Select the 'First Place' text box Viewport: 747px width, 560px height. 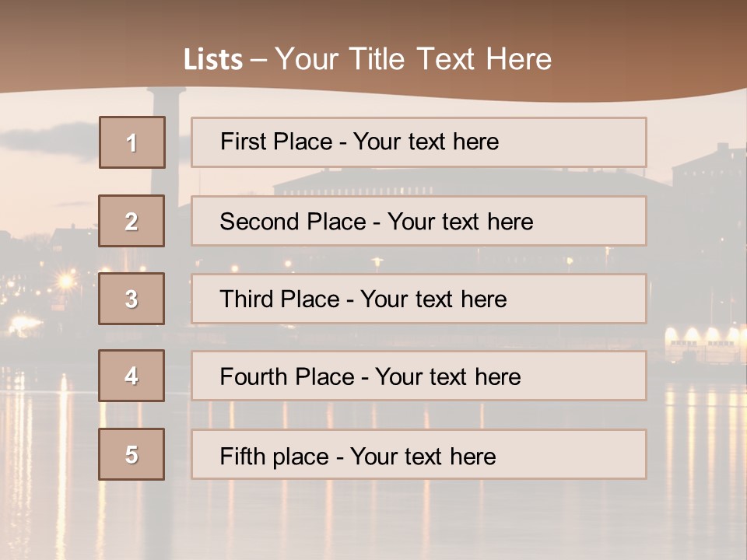(x=419, y=142)
